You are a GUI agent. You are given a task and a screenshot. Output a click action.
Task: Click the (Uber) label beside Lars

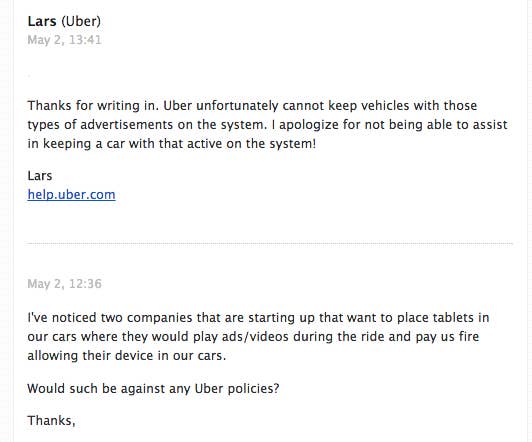point(81,22)
